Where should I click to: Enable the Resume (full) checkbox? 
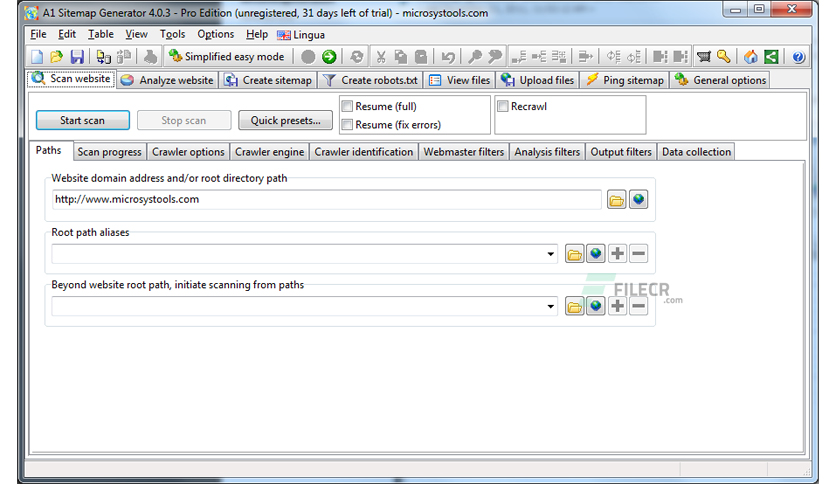point(347,106)
